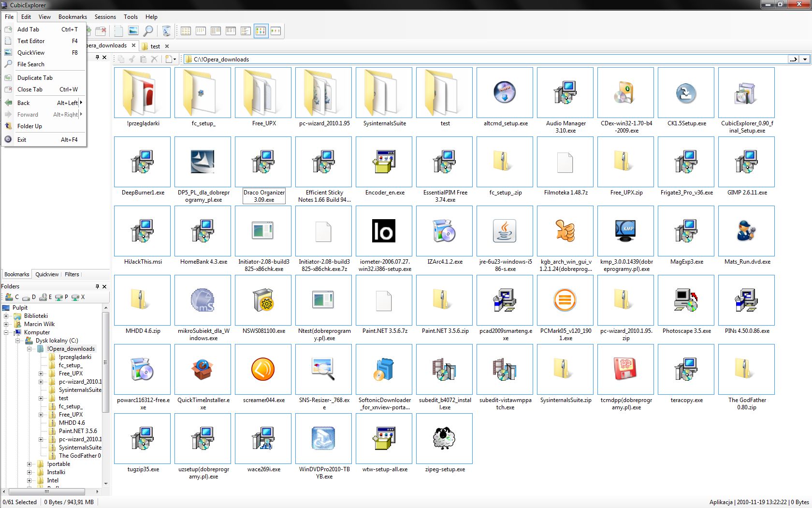Choose Text Editor in File menu
This screenshot has width=812, height=508.
coord(44,41)
